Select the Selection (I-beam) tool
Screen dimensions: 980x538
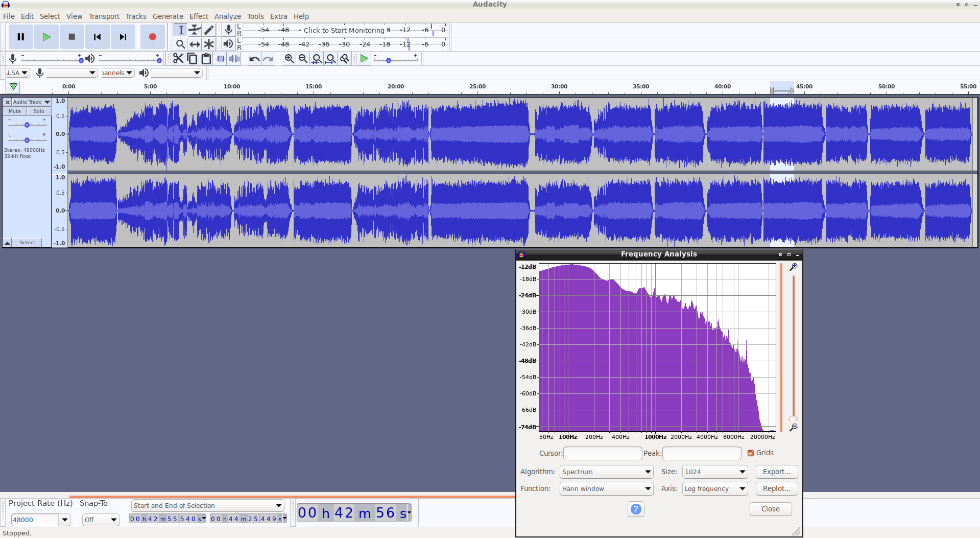(181, 30)
